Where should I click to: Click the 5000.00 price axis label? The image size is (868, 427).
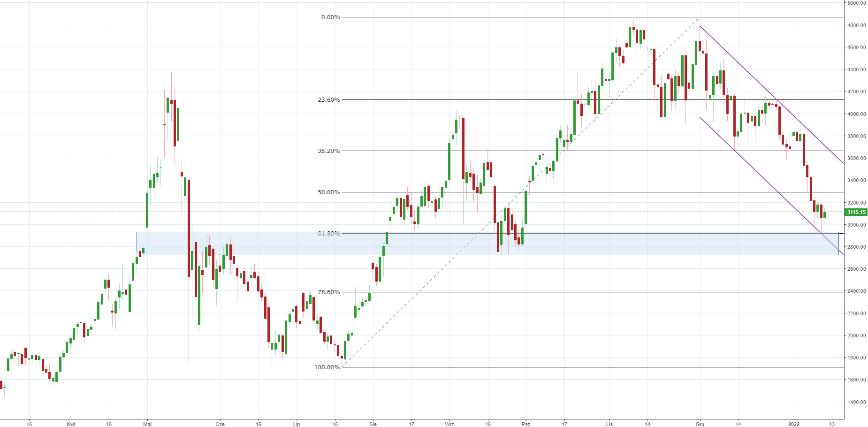point(857,3)
